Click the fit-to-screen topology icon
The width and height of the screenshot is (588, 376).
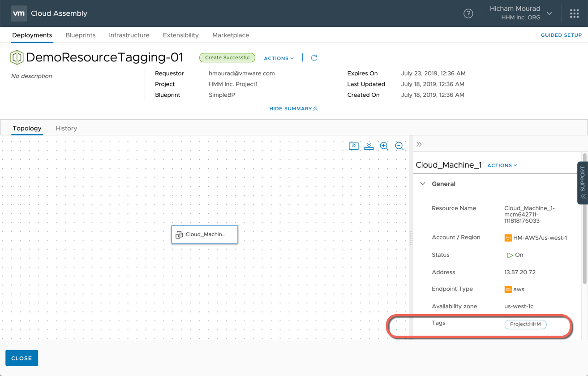(x=353, y=146)
